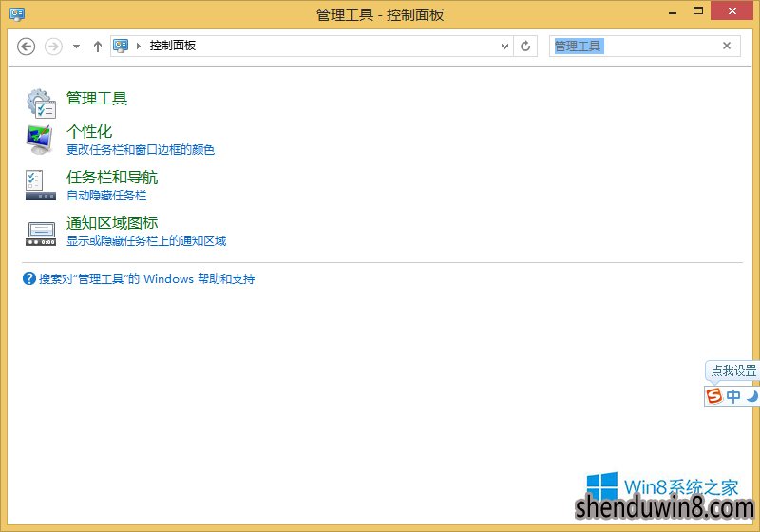Image resolution: width=760 pixels, height=532 pixels.
Task: Open the 自动隐藏任务栏 link
Action: pyautogui.click(x=106, y=196)
